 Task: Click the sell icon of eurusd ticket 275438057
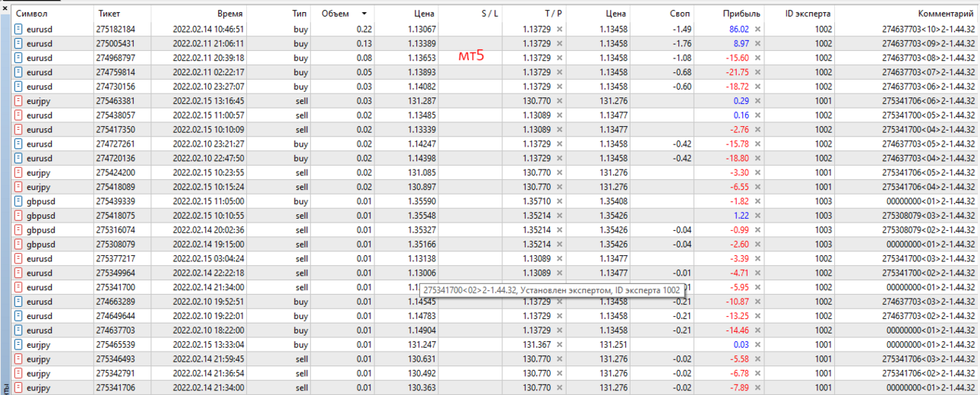[x=19, y=115]
